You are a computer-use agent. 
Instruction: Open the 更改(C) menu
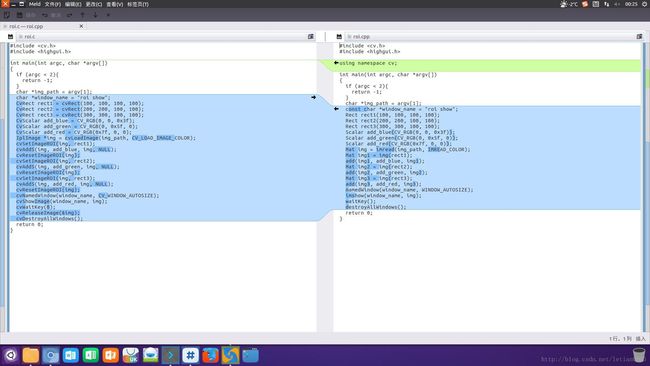[94, 4]
